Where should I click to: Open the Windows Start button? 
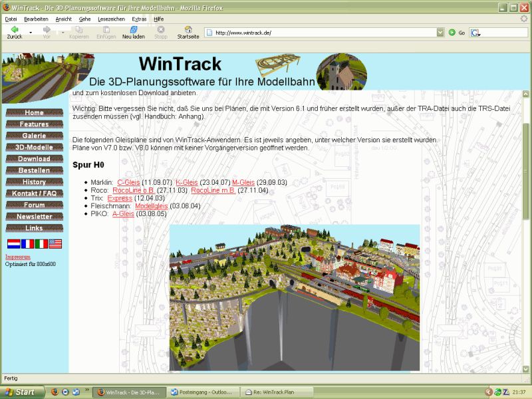click(x=22, y=392)
